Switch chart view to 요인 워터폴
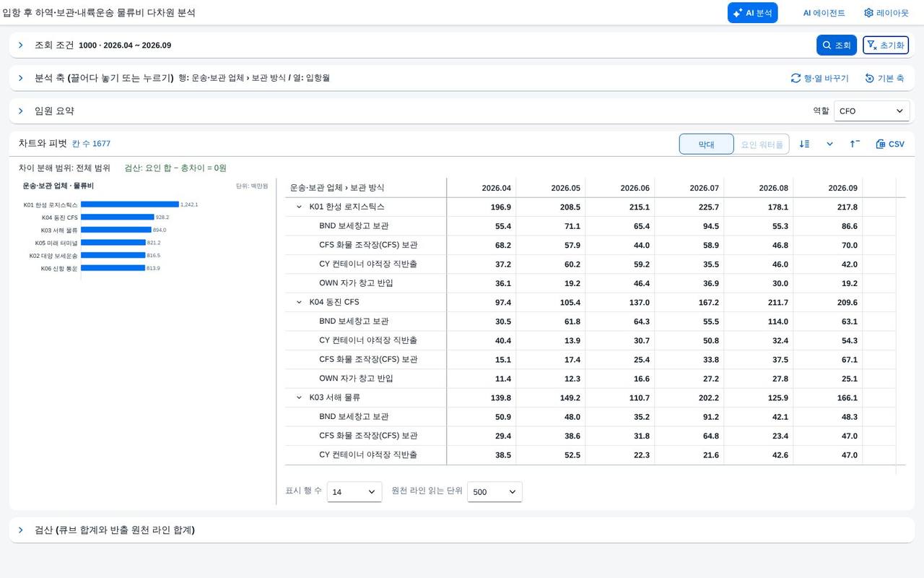This screenshot has height=578, width=924. 762,144
